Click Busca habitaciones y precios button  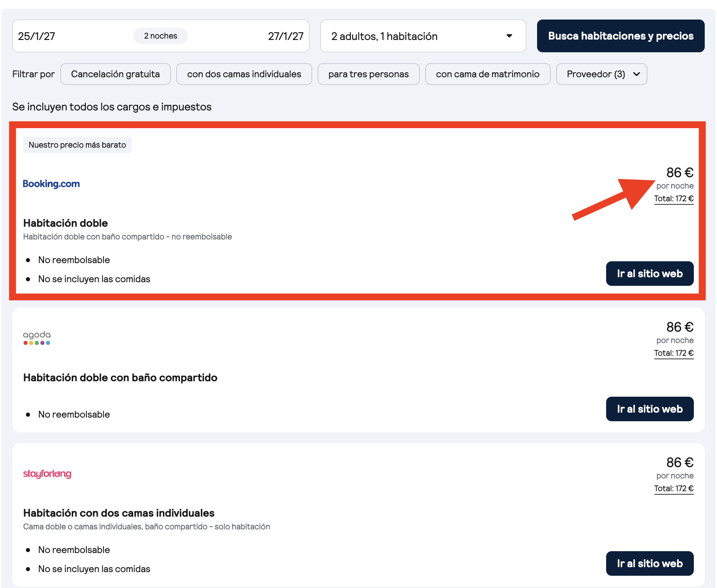pyautogui.click(x=621, y=36)
